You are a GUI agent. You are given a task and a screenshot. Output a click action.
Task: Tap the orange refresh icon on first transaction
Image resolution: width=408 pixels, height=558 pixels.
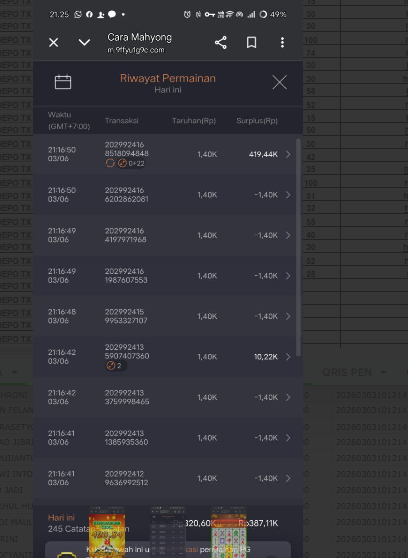click(x=110, y=163)
